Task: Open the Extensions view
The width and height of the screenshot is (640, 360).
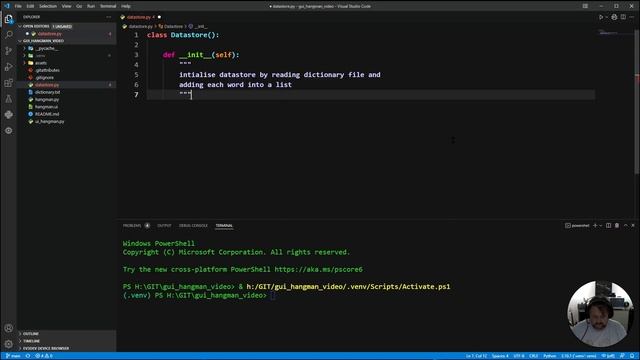Action: point(9,83)
